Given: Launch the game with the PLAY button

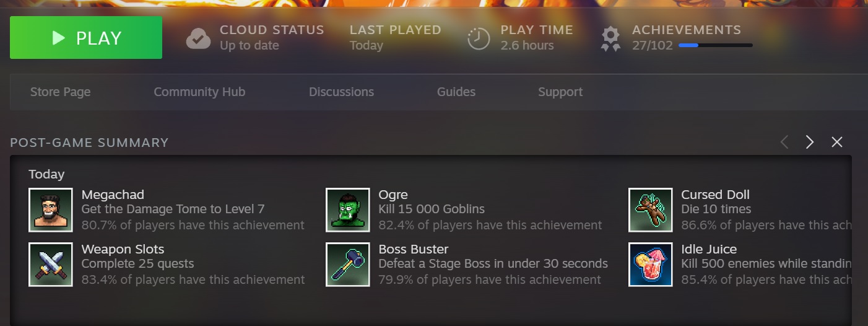Looking at the screenshot, I should click(x=86, y=38).
